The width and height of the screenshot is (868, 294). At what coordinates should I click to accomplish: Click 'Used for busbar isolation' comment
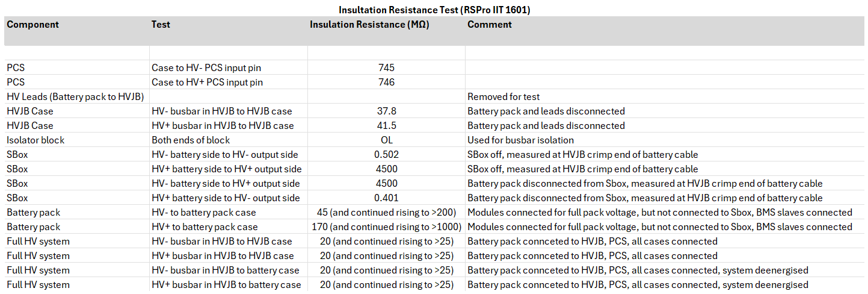tap(520, 140)
